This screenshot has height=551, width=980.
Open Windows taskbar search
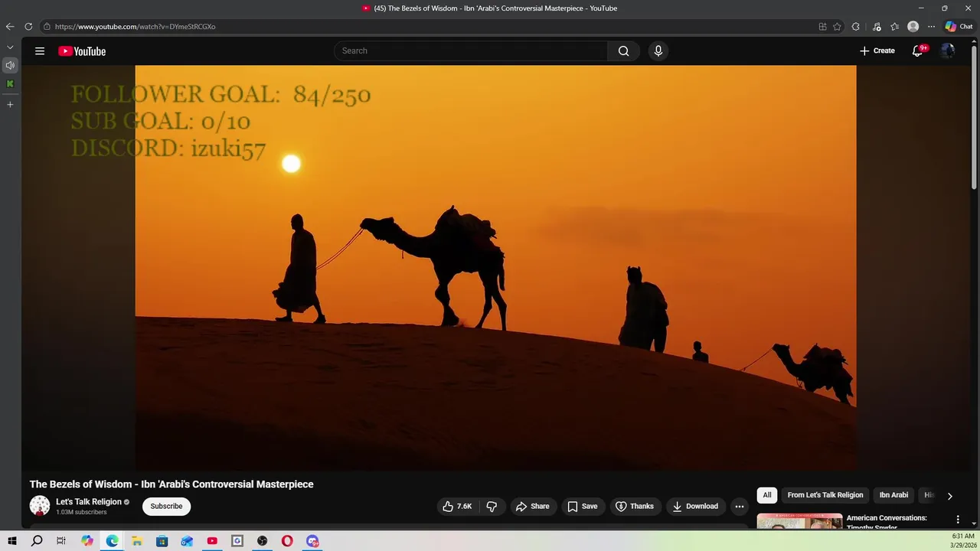(x=37, y=541)
